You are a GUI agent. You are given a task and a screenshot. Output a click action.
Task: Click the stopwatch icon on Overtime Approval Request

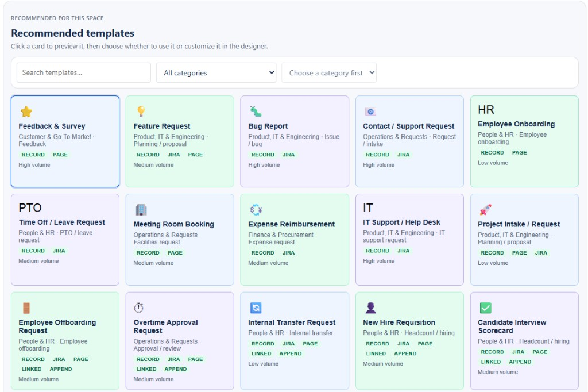click(139, 308)
